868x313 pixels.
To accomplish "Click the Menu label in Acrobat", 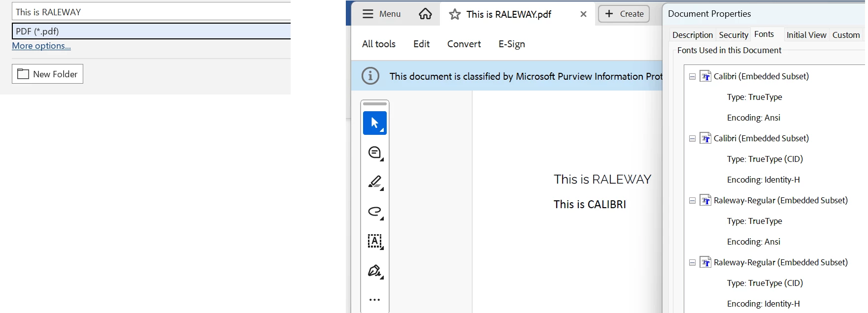I will 390,14.
